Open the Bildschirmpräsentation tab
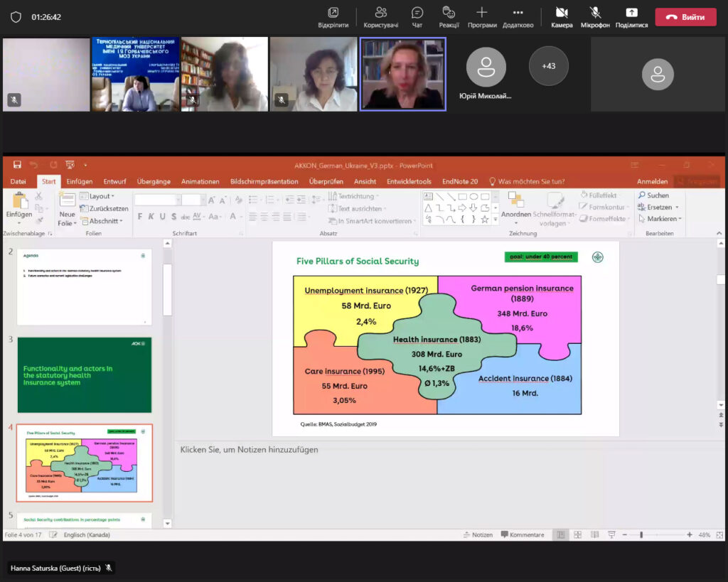 (x=264, y=181)
